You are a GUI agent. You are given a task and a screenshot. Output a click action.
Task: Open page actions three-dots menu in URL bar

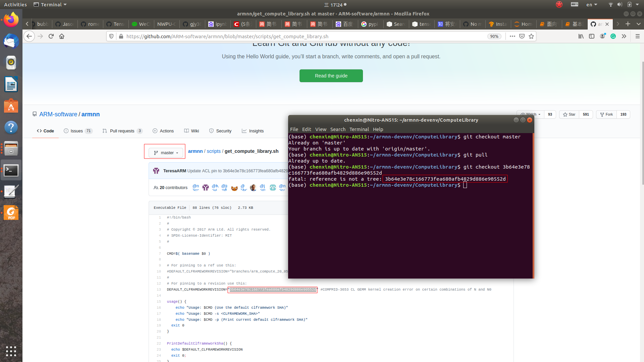(x=512, y=36)
